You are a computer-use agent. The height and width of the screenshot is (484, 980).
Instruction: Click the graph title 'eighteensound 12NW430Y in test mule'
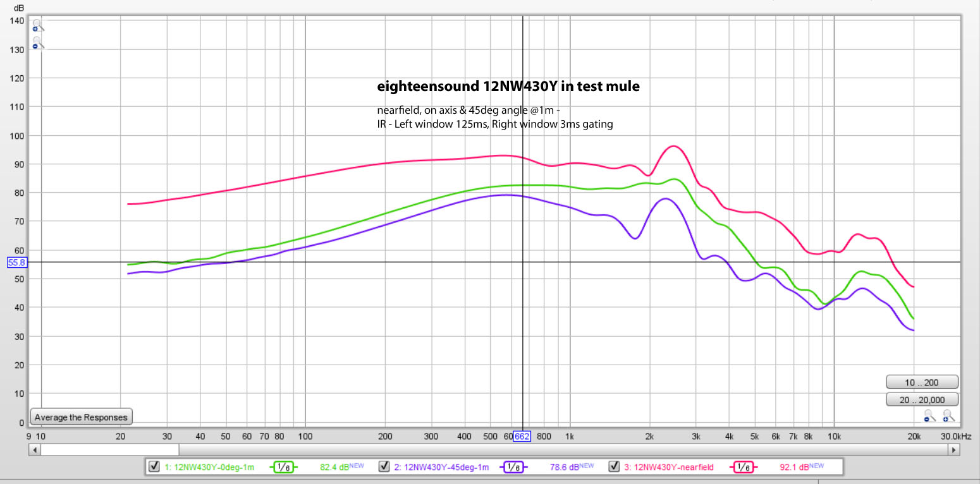(x=508, y=87)
